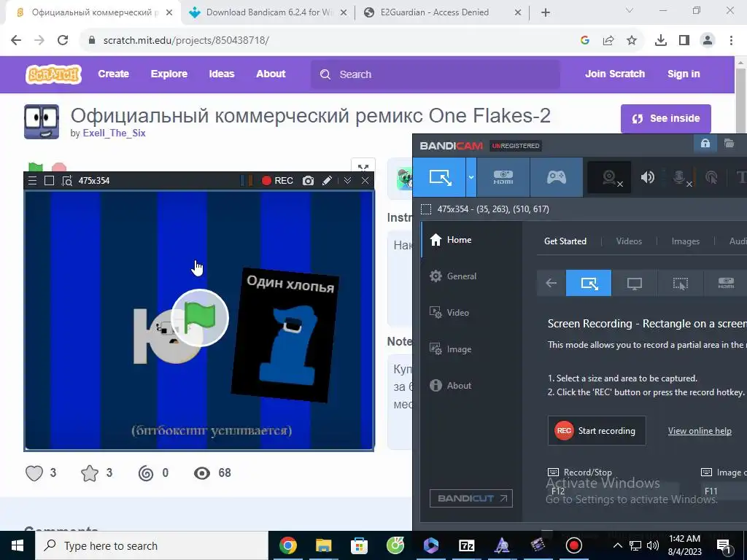Screen dimensions: 747x560
Task: Click REC button on capture overlay bar
Action: coord(277,181)
